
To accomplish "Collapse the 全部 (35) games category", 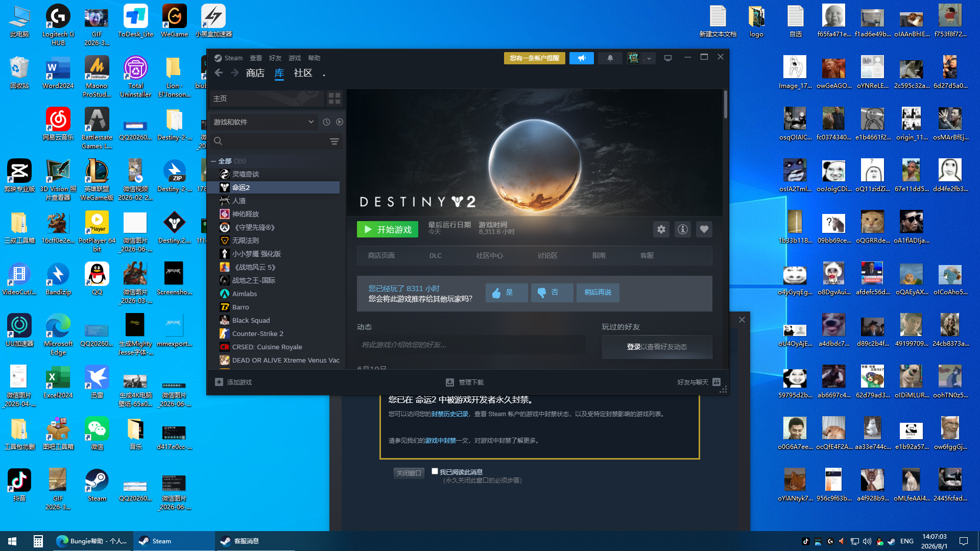I will click(213, 161).
